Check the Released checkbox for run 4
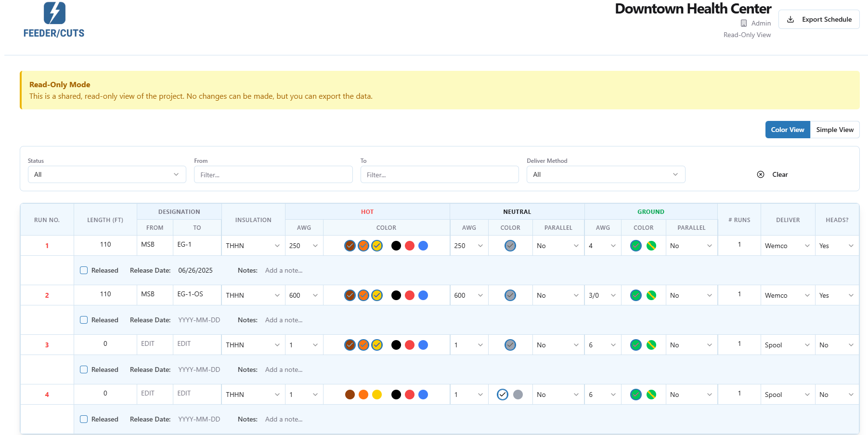Viewport: 868px width, 435px height. pyautogui.click(x=84, y=419)
